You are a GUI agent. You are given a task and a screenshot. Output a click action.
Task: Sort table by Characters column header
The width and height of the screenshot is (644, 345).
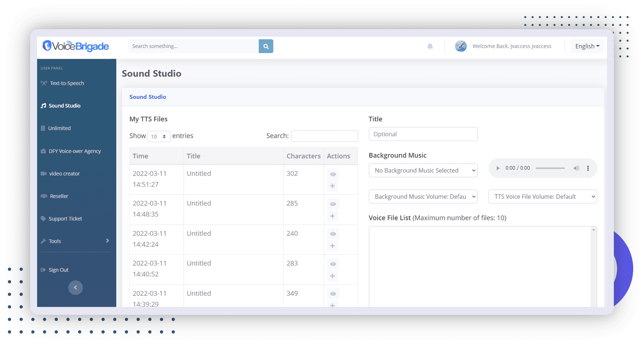coord(303,156)
